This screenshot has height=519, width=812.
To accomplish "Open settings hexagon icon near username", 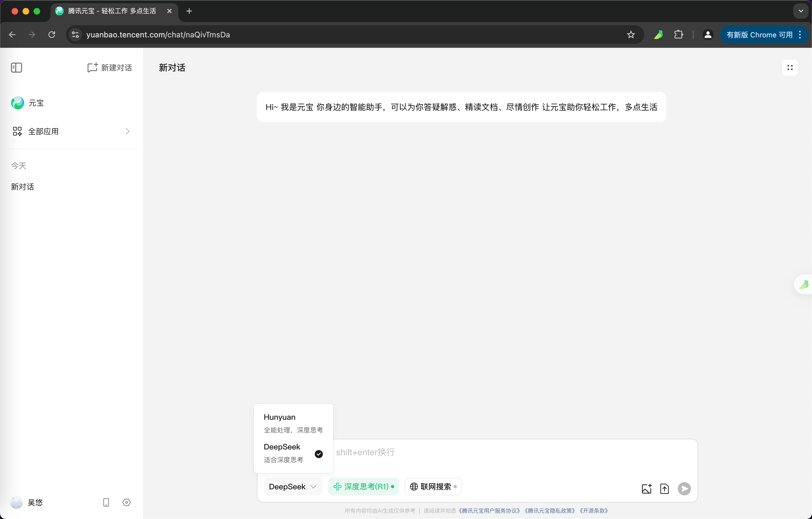I will (x=127, y=502).
